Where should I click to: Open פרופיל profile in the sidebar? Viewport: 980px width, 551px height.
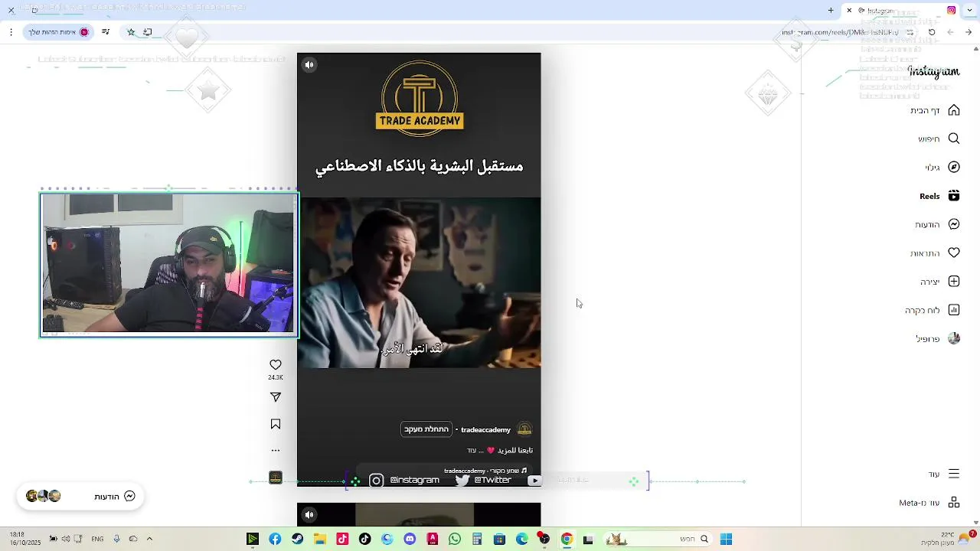pyautogui.click(x=938, y=338)
